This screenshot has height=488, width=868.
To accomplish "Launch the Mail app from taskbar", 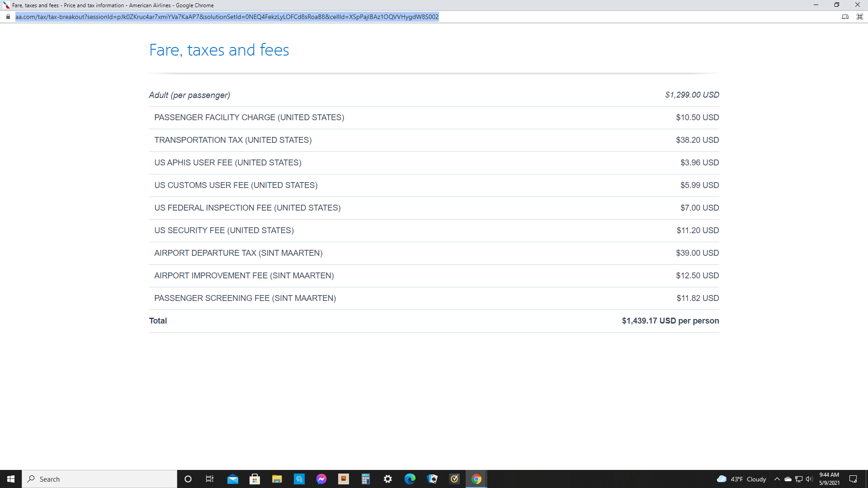I will click(232, 479).
